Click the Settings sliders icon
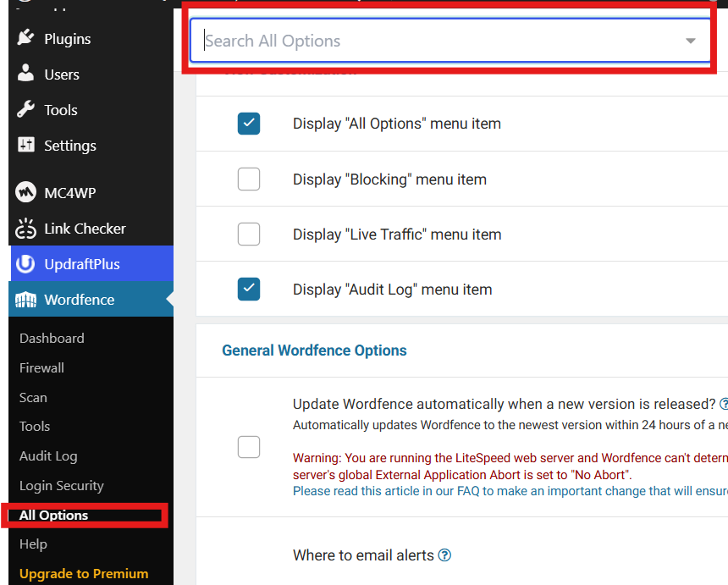This screenshot has width=728, height=585. 25,145
